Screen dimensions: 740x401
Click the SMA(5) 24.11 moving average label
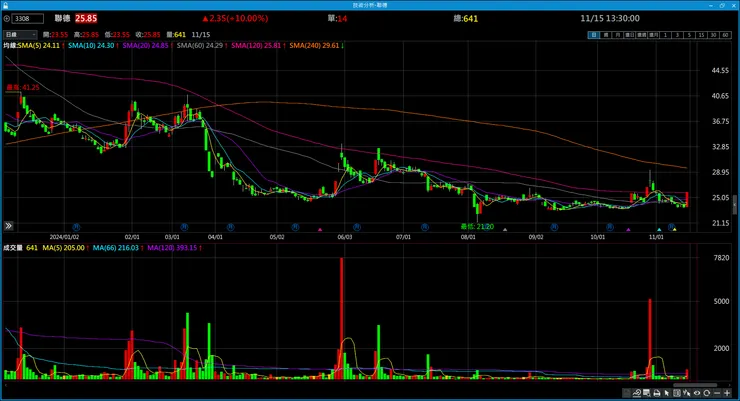point(39,45)
